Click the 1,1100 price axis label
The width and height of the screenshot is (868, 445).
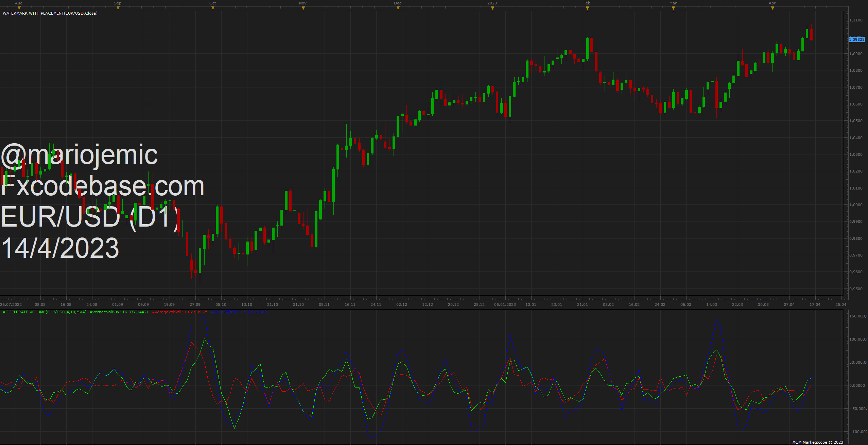856,20
